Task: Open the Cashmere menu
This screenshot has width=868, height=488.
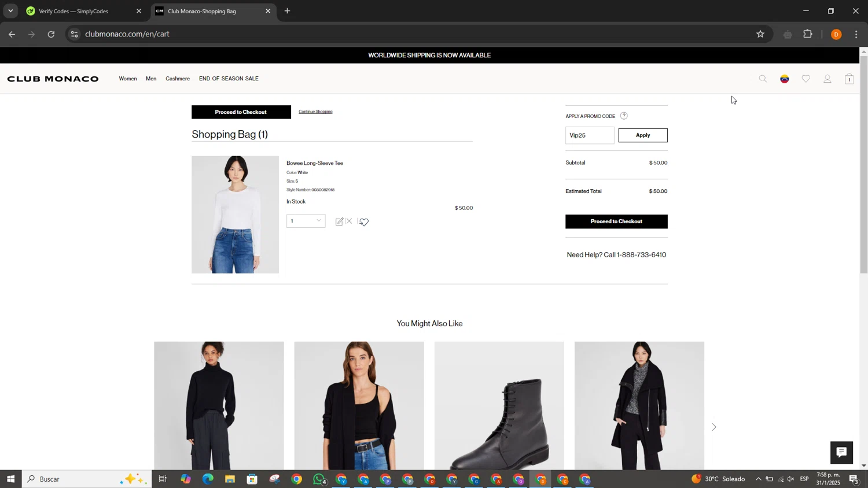Action: point(178,79)
